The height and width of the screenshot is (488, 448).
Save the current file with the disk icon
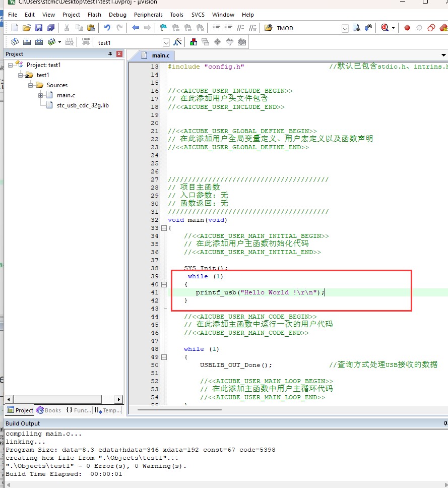pyautogui.click(x=39, y=28)
